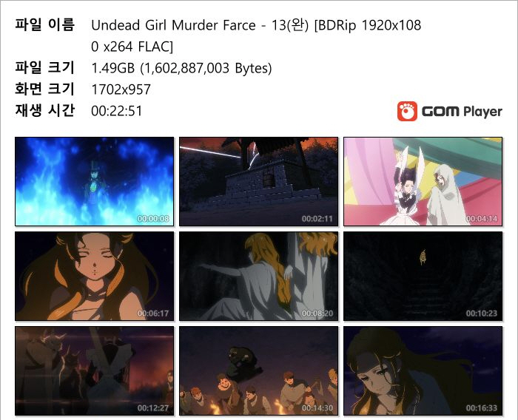This screenshot has width=518, height=420.
Task: Click the GOM Player brand text
Action: 462,112
